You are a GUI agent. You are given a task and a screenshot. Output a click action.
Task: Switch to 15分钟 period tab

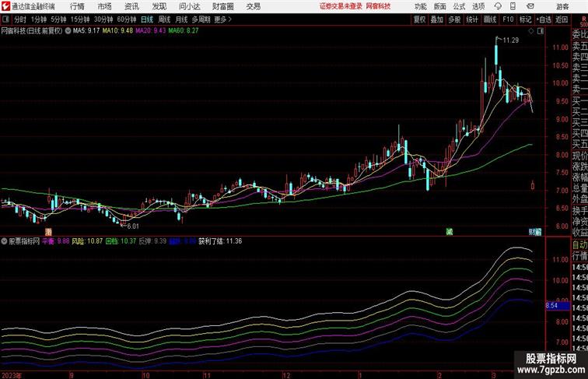click(x=80, y=19)
